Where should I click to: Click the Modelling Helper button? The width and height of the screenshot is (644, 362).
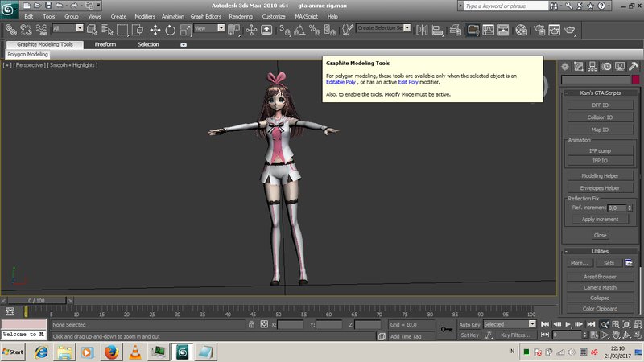(600, 175)
